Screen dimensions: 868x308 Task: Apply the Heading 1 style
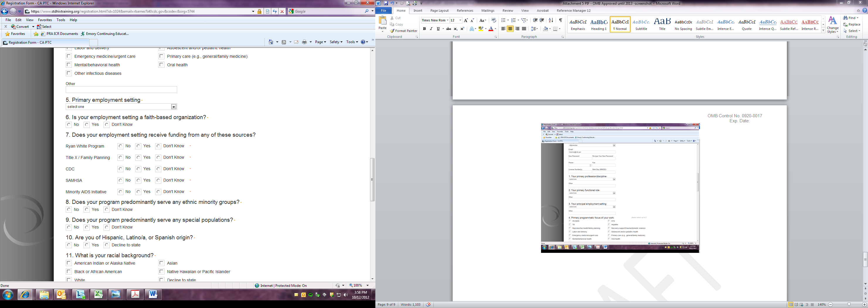coord(599,25)
